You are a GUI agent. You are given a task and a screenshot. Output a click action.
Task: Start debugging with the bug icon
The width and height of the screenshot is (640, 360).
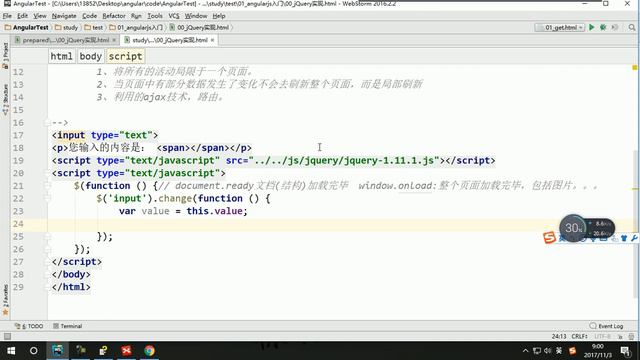[603, 27]
